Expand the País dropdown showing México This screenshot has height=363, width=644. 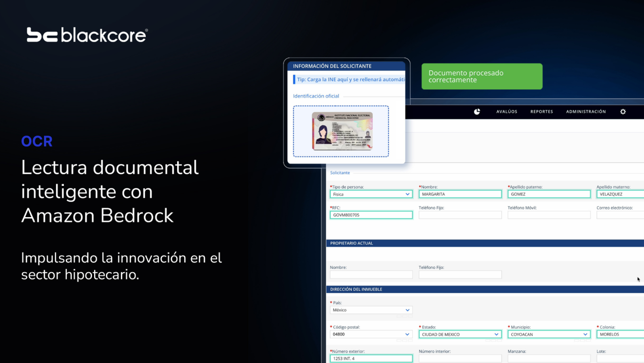(x=371, y=310)
